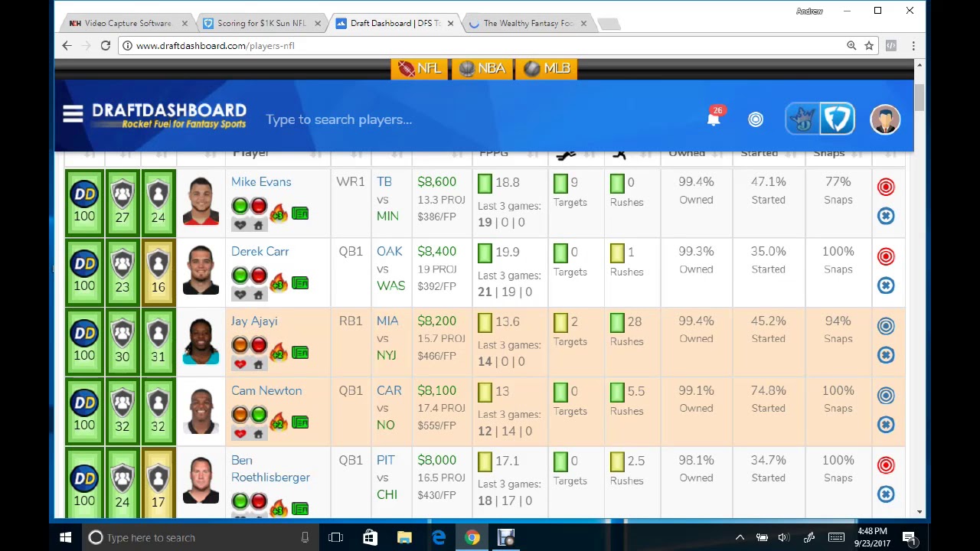Open Mike Evans player link

[x=261, y=182]
